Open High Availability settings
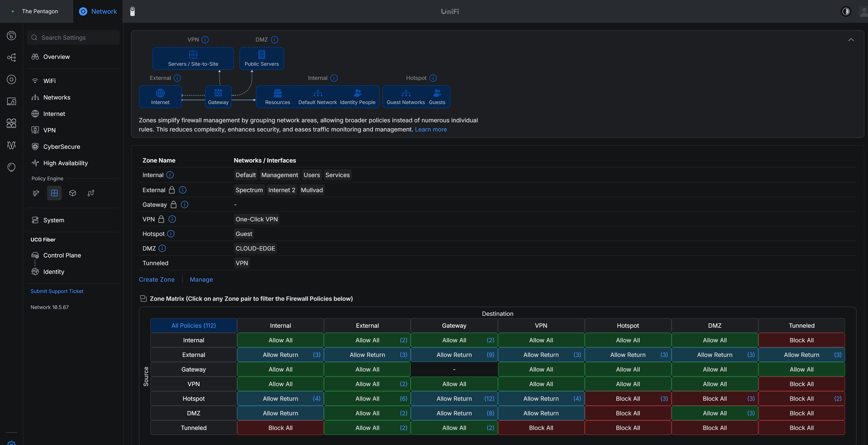 click(x=74, y=163)
